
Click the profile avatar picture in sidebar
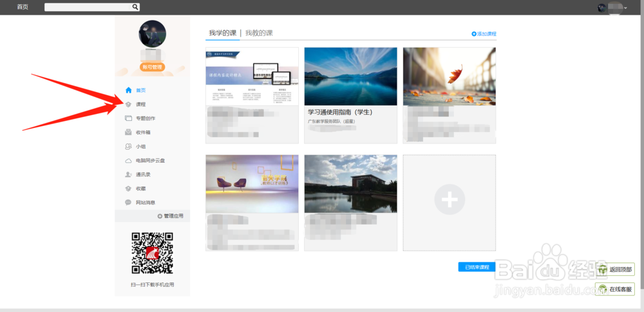pos(153,33)
